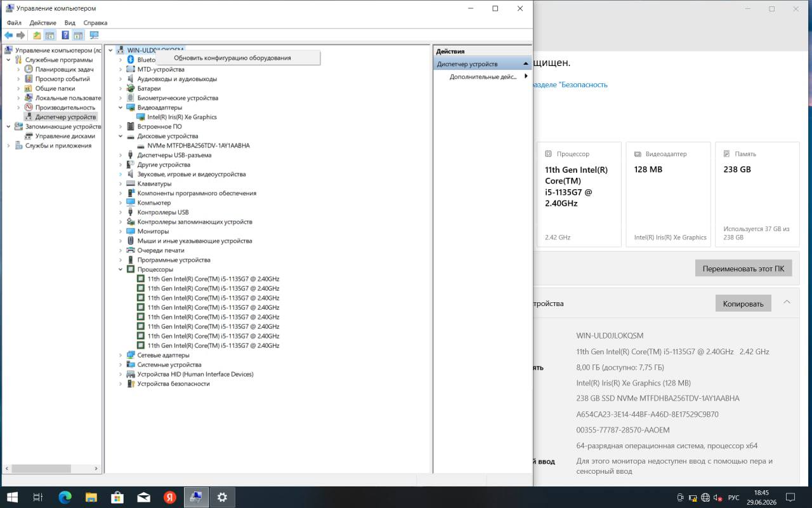Collapse the device specs section chevron in Settings

[x=787, y=302]
